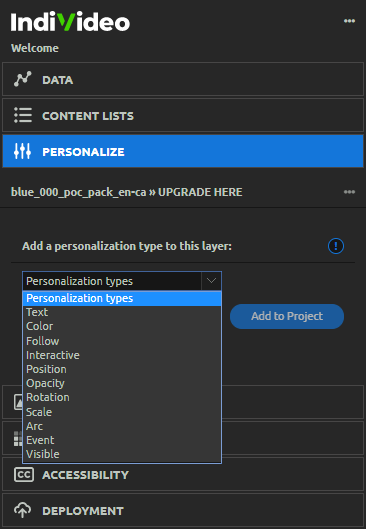Click the Welcome text
Screen dimensions: 366x529
[35, 48]
